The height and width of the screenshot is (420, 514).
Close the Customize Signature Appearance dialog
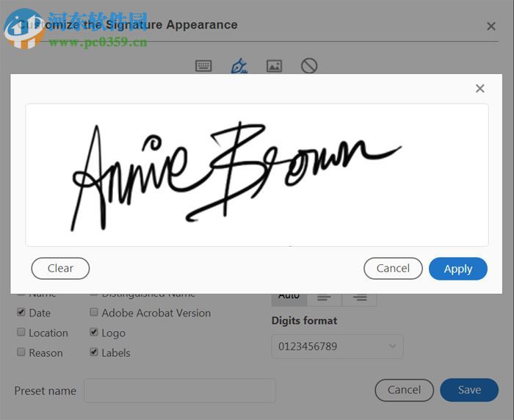(491, 26)
